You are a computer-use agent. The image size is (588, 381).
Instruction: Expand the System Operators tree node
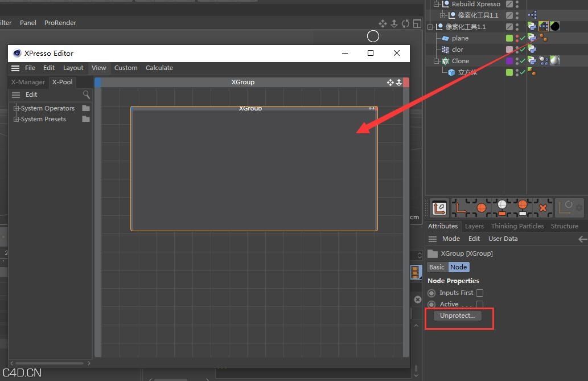pyautogui.click(x=17, y=108)
